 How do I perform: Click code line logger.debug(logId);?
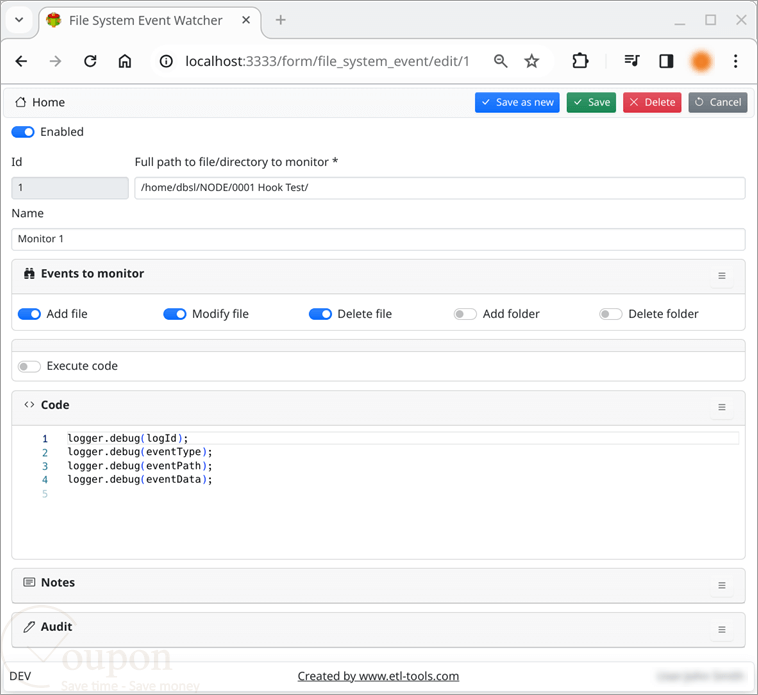point(128,438)
